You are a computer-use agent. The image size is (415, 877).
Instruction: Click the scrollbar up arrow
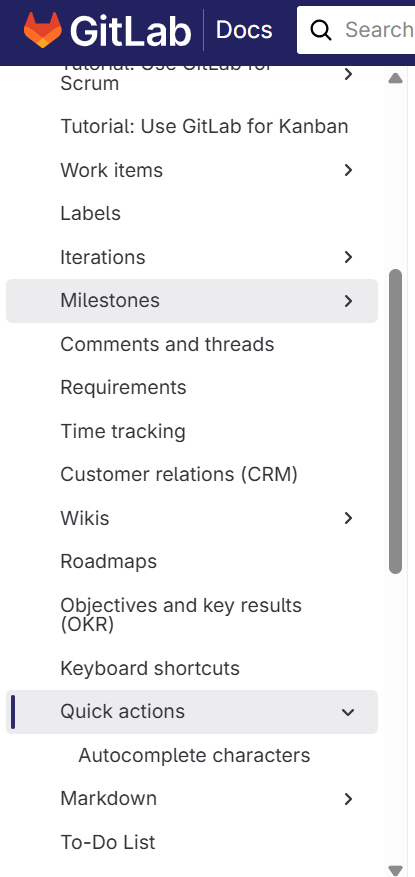pos(395,78)
